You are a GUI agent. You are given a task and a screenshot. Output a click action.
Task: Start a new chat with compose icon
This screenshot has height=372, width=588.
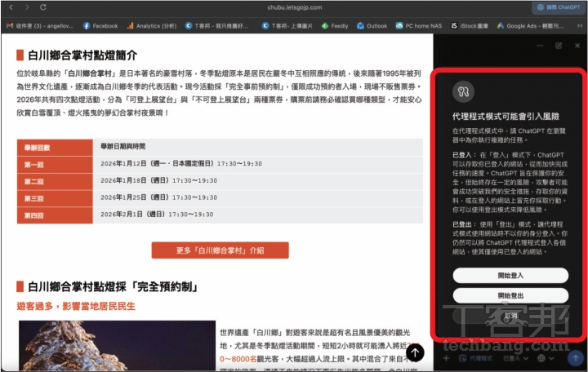pyautogui.click(x=559, y=46)
